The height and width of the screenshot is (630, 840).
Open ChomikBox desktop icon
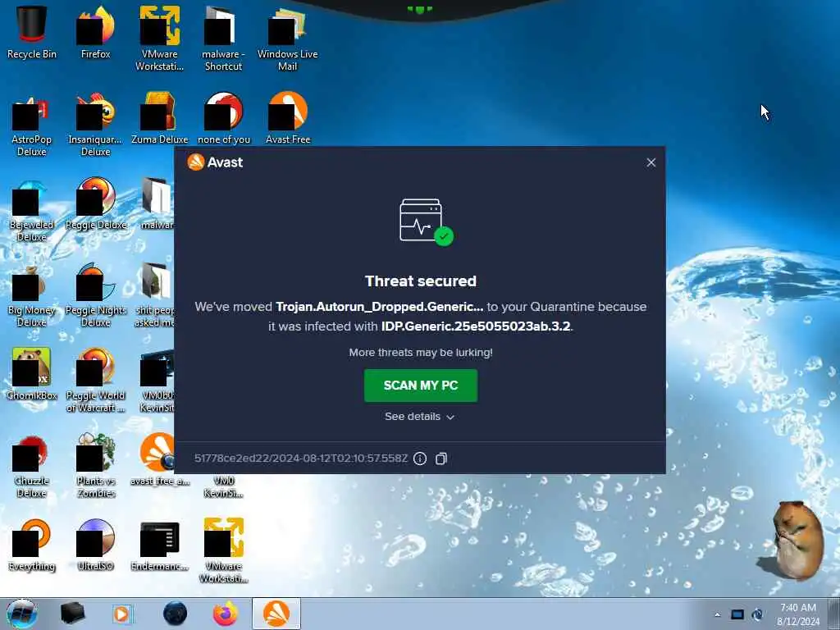[32, 373]
